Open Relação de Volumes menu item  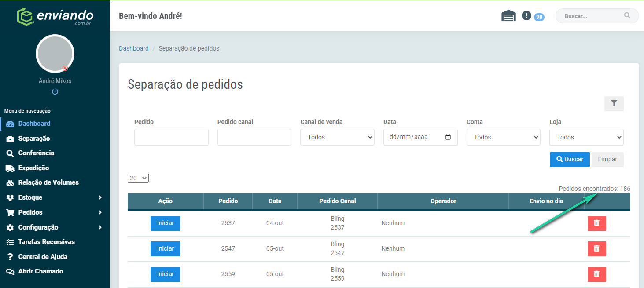(x=48, y=182)
